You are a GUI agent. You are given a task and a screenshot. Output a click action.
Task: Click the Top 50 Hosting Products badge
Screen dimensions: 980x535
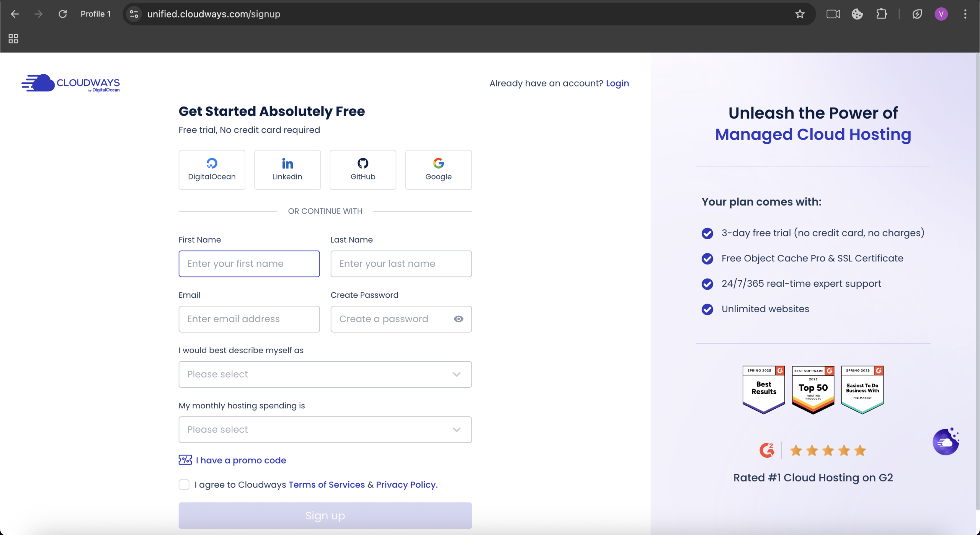(x=813, y=390)
